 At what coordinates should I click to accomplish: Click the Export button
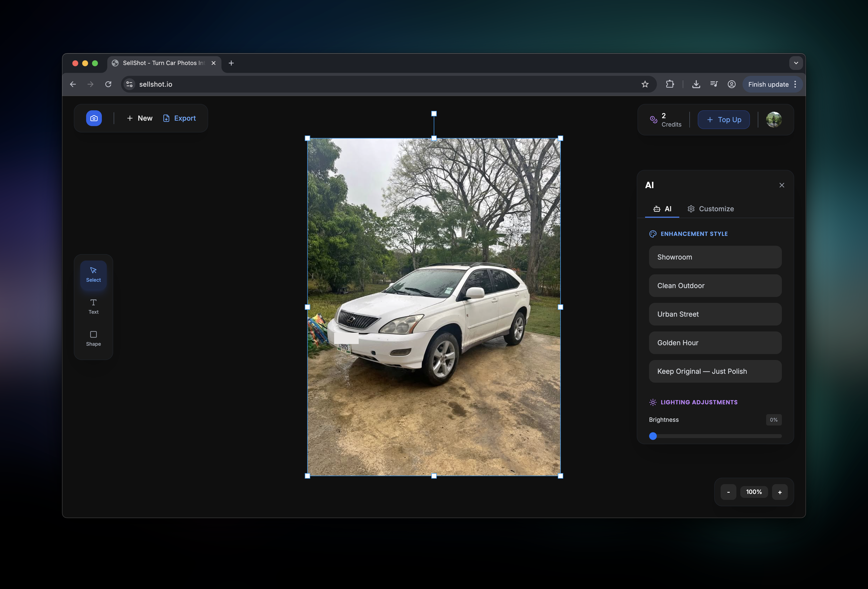[179, 118]
